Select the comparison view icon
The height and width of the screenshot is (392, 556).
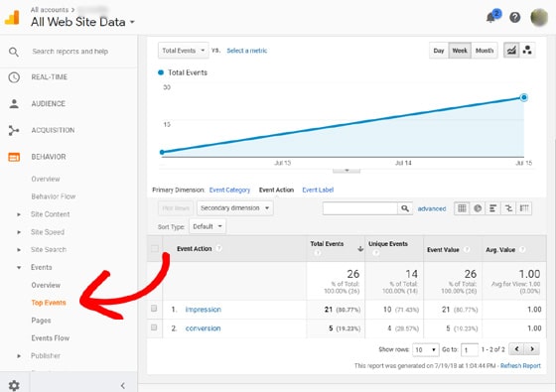click(x=508, y=208)
